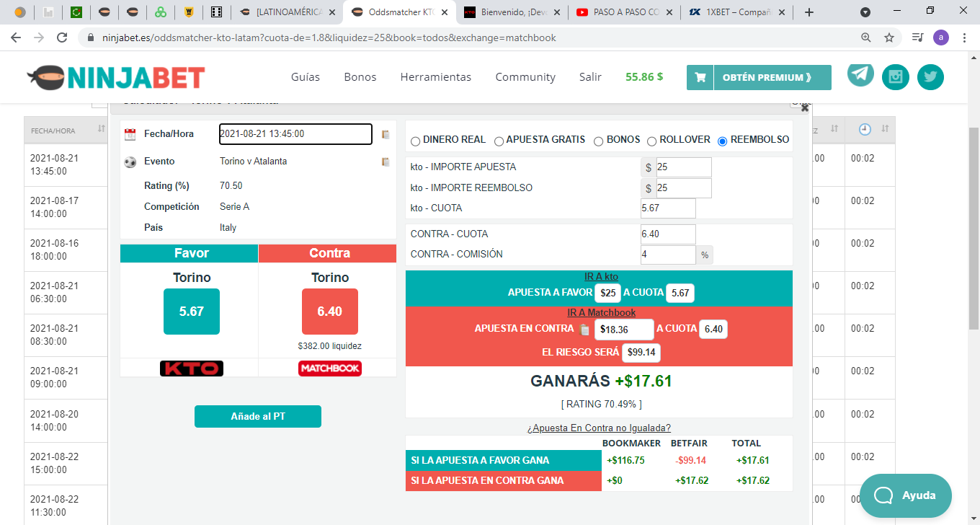This screenshot has height=525, width=980.
Task: Open the Bonos menu
Action: click(360, 77)
